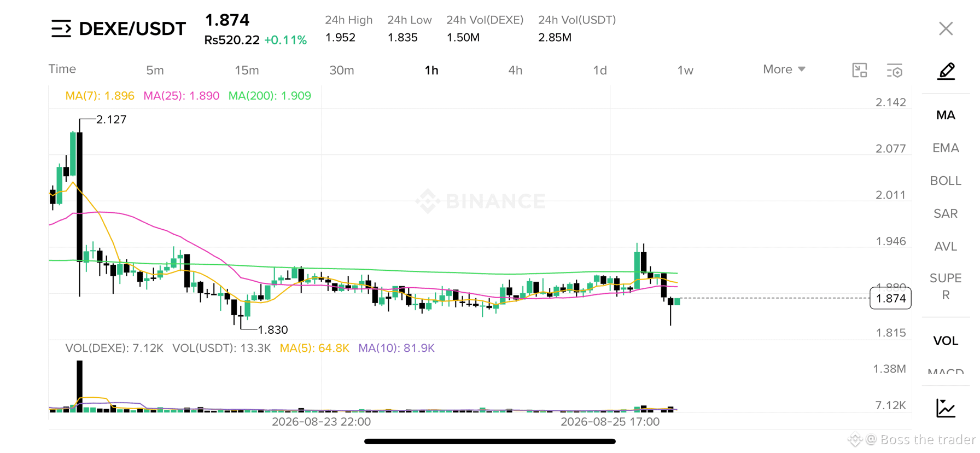Switch to the 30m interval
The image size is (980, 453).
[342, 70]
